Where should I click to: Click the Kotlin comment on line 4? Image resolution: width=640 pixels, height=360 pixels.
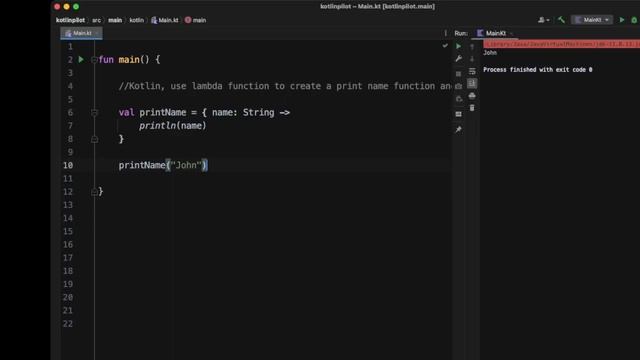point(284,86)
